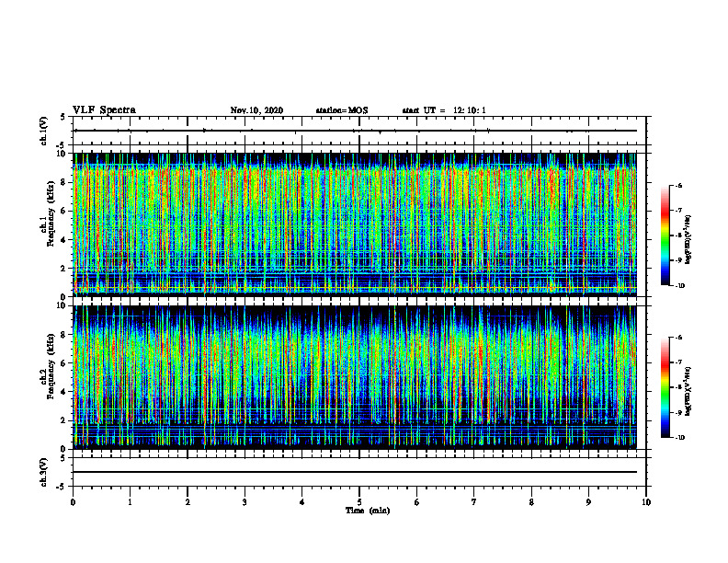Click the ch.2 spectrogram plot area
The width and height of the screenshot is (728, 563).
pos(355,377)
